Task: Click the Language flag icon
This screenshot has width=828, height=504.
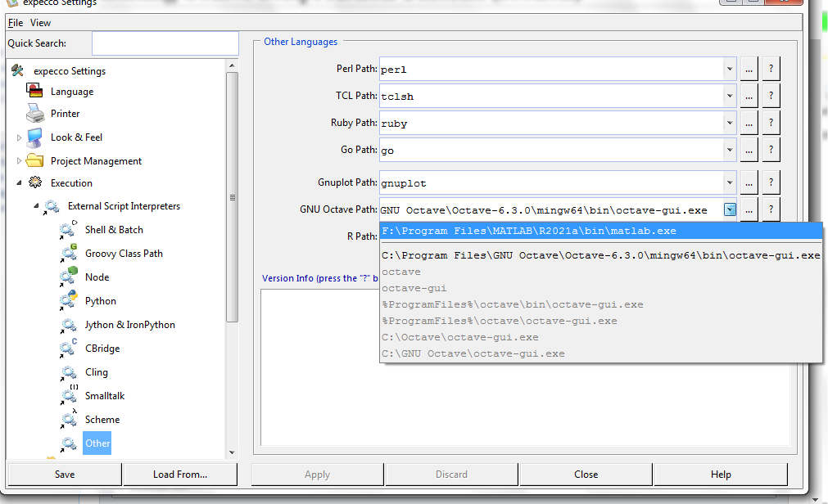Action: pos(34,92)
